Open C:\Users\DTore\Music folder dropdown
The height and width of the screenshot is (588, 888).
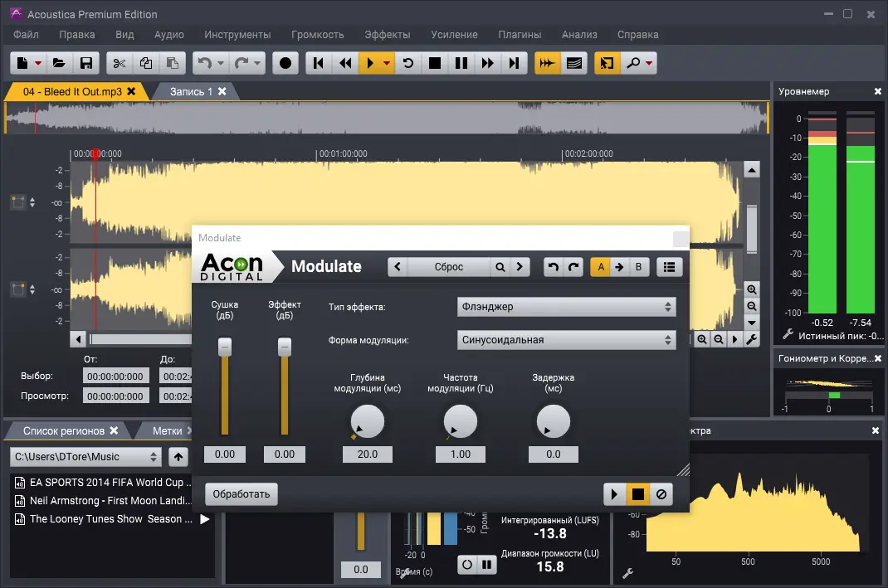pyautogui.click(x=85, y=457)
